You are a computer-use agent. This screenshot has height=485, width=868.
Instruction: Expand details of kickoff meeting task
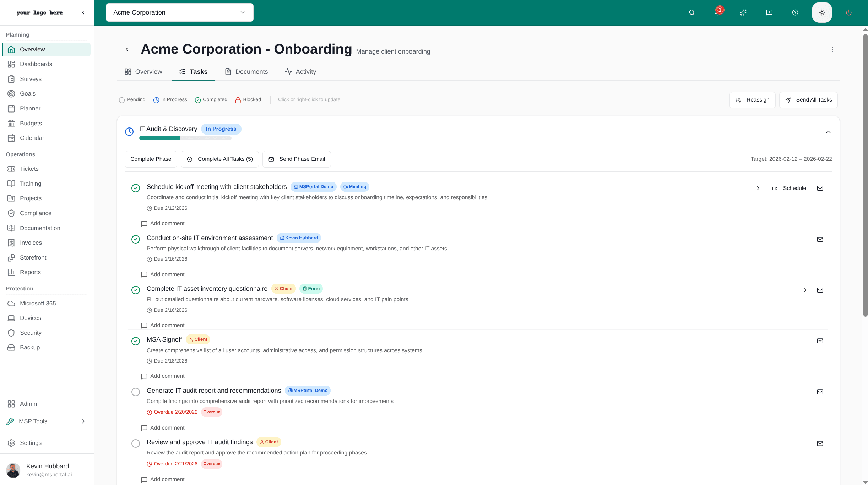pos(758,188)
